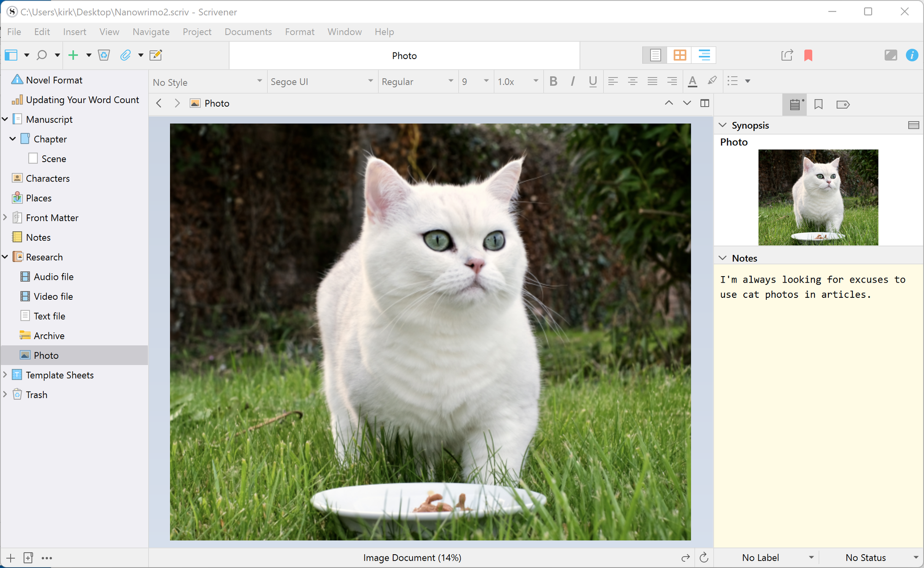Rotate the image with status bar icon
This screenshot has width=924, height=568.
tap(704, 557)
